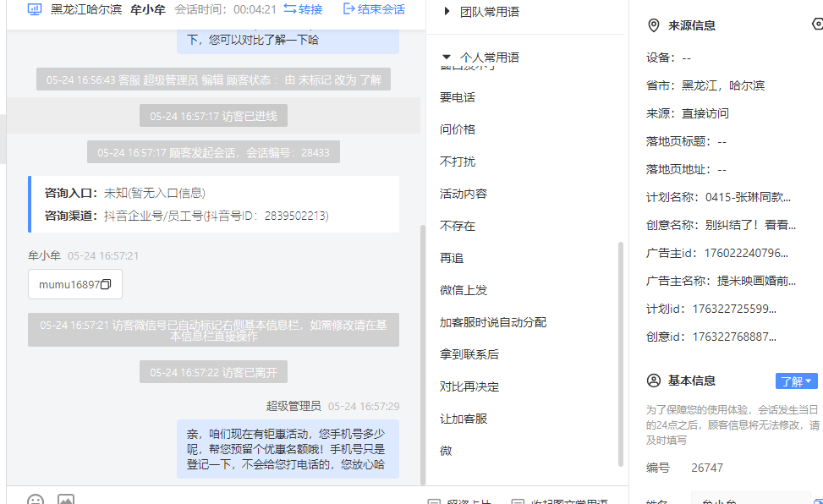The image size is (823, 504).
Task: Click the 计划id 176322725599 value
Action: tap(734, 309)
